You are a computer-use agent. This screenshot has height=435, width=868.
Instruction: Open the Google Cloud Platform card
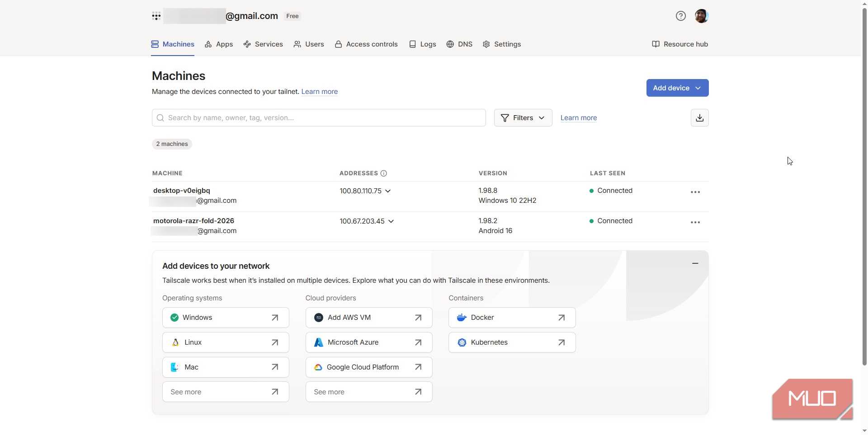(369, 367)
